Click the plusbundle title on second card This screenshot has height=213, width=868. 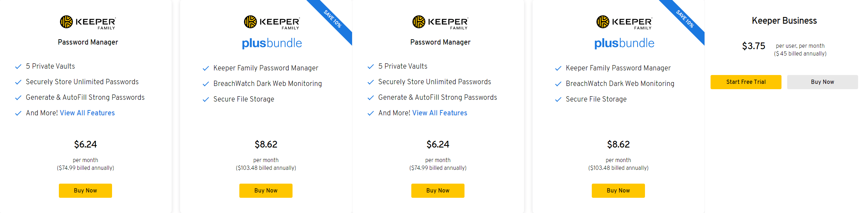(x=272, y=43)
